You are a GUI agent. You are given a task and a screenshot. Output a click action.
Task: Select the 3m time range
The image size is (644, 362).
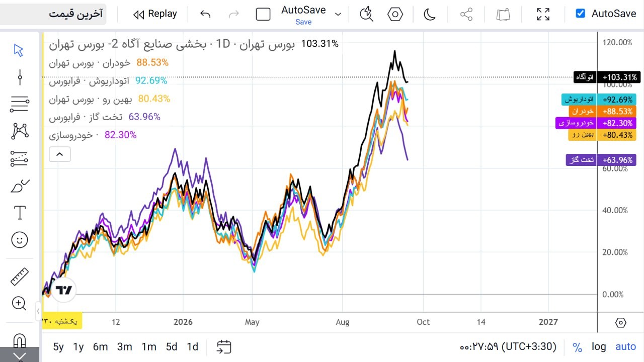(x=124, y=346)
